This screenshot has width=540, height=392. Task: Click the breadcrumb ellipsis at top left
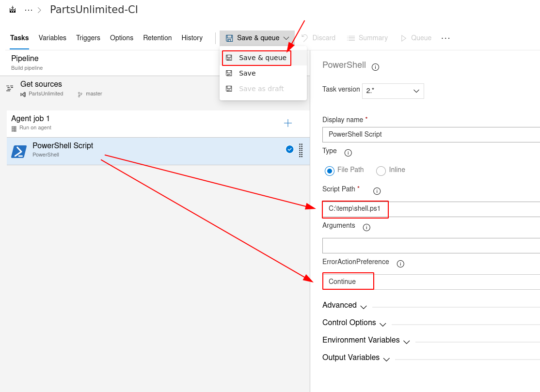29,10
